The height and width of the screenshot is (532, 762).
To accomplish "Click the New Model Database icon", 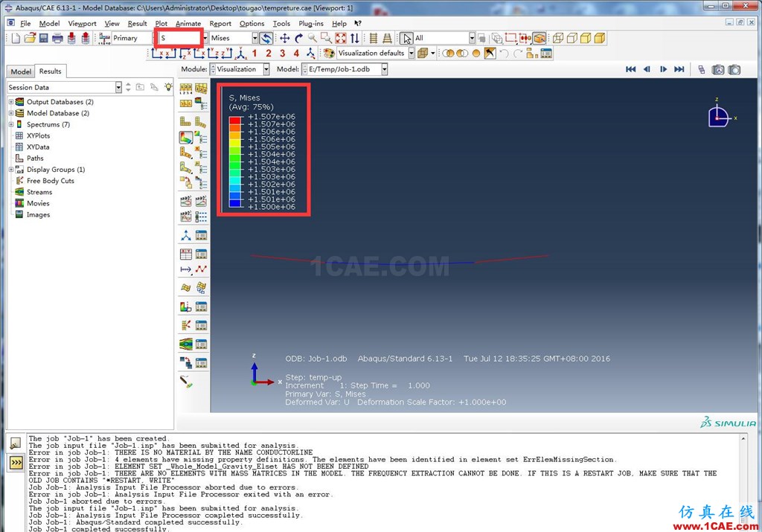I will [16, 38].
